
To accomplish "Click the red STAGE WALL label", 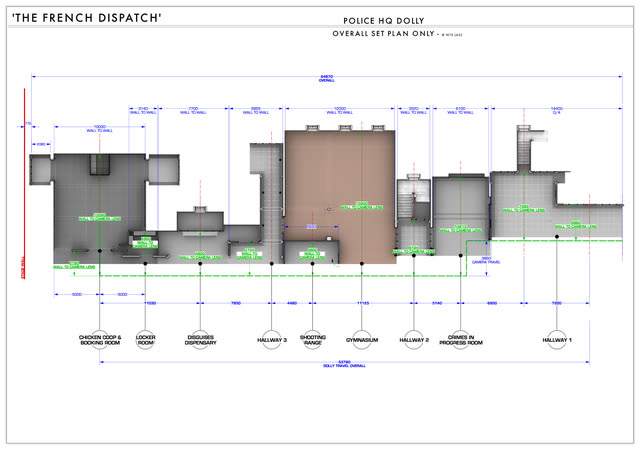I will click(23, 267).
